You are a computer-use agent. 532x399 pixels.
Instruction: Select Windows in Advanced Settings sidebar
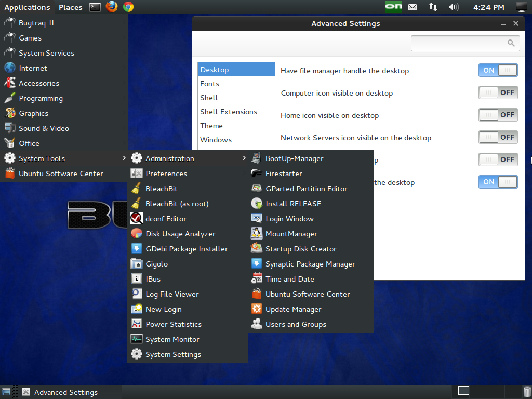[236, 140]
